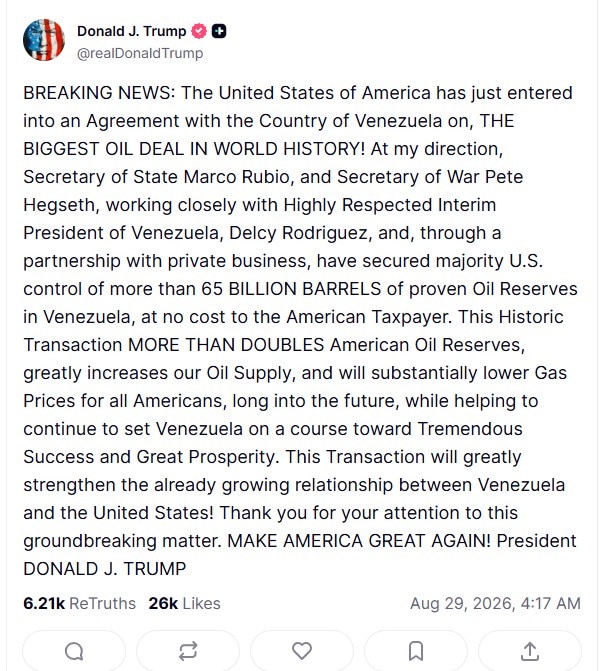
Task: Click the red verified checkmark badge
Action: 199,31
